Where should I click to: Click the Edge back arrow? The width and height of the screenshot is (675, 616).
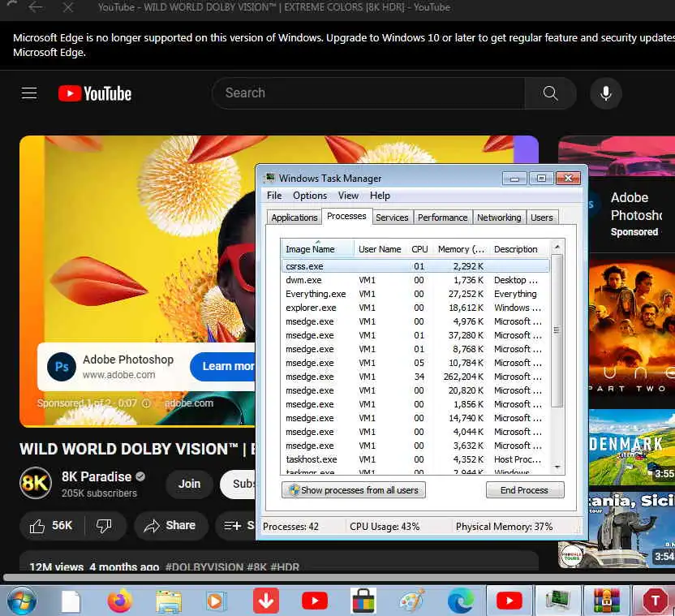click(x=36, y=6)
